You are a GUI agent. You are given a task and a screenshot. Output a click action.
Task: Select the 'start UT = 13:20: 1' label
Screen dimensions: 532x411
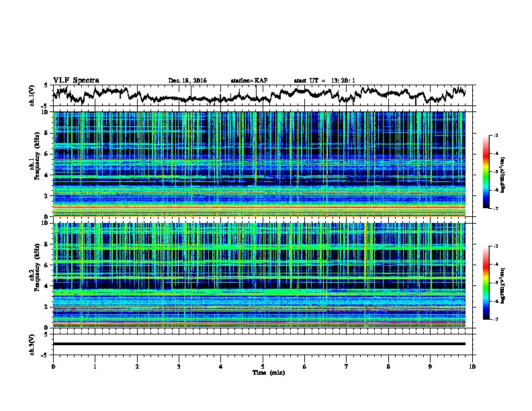(324, 81)
